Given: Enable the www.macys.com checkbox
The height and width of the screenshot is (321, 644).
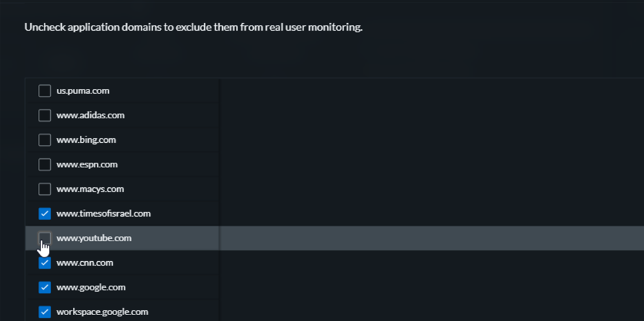Looking at the screenshot, I should 44,189.
